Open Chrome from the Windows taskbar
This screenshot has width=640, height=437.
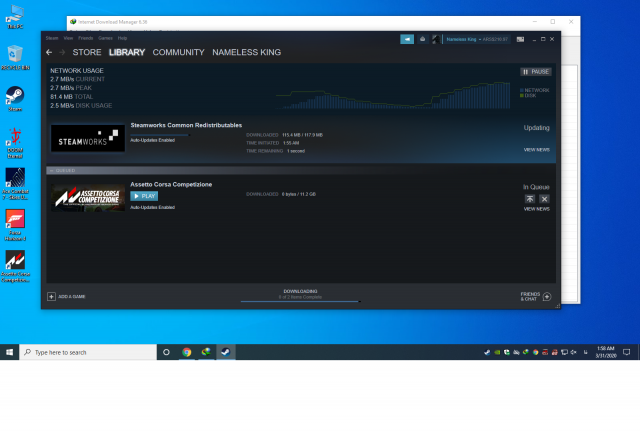coord(186,352)
